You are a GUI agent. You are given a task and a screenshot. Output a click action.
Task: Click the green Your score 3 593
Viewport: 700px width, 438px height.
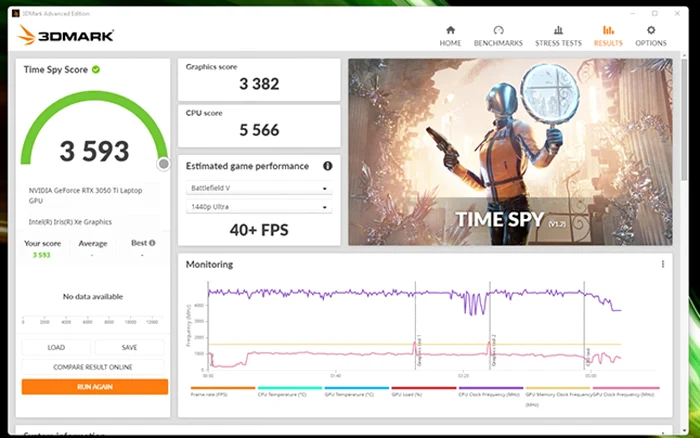coord(41,255)
